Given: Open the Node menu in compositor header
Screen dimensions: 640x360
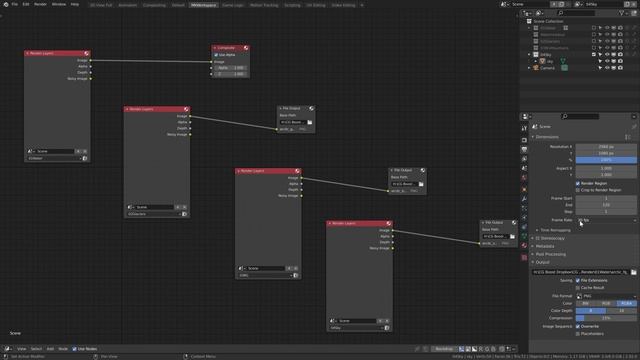Looking at the screenshot, I should 63,349.
